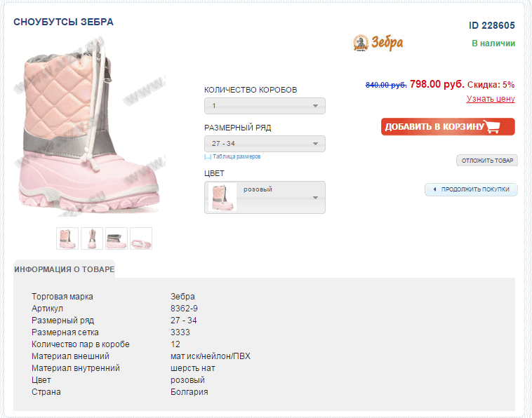This screenshot has width=532, height=418.
Task: Select the first boot thumbnail (side view)
Action: point(67,238)
